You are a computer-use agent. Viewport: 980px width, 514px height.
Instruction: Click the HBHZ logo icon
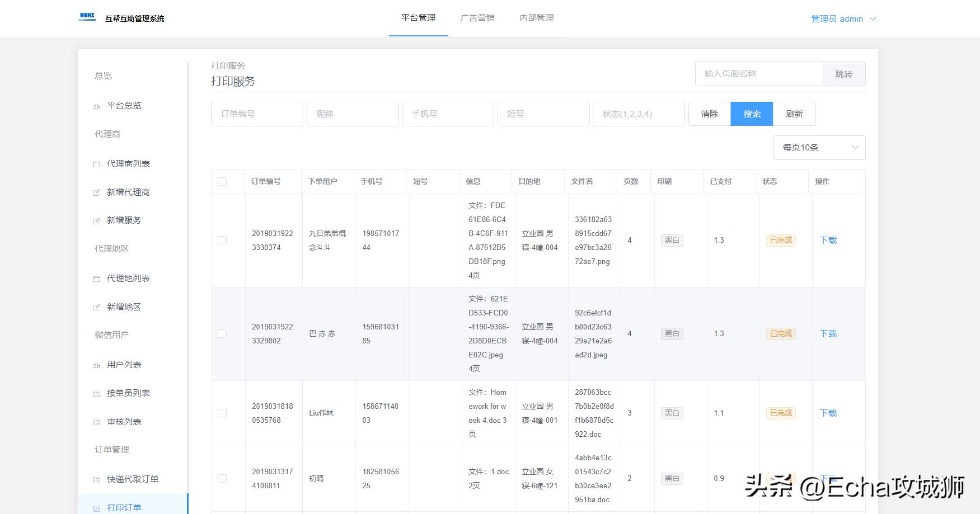tap(87, 17)
